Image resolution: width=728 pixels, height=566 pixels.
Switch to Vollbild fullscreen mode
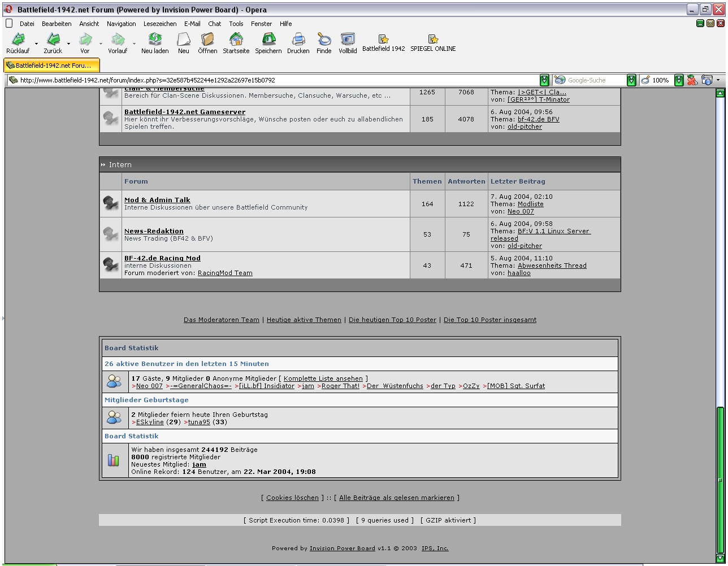pyautogui.click(x=348, y=39)
